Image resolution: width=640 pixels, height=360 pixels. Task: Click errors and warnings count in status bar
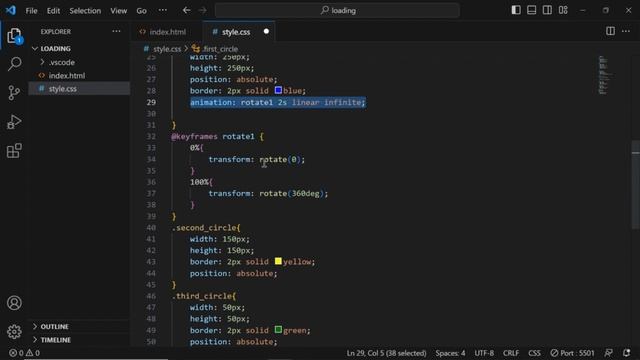click(24, 353)
